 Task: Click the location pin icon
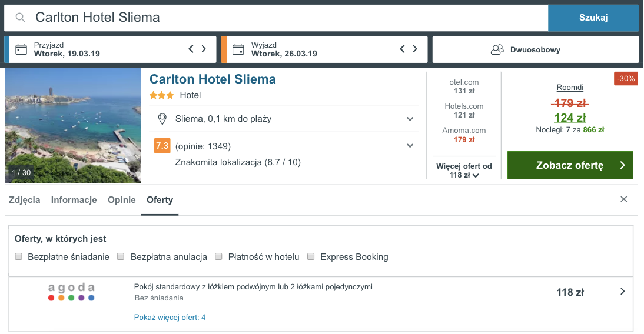162,119
